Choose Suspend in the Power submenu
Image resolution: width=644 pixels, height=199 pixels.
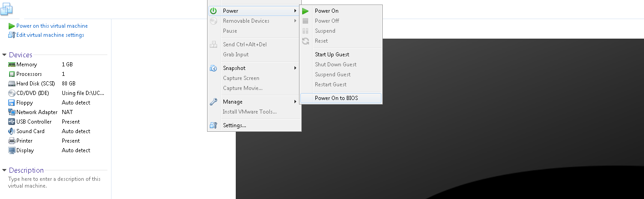[x=341, y=31]
